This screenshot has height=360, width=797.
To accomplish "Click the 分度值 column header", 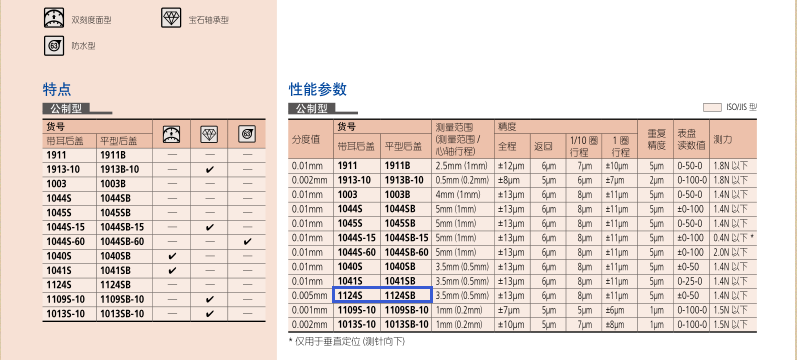I will (305, 140).
